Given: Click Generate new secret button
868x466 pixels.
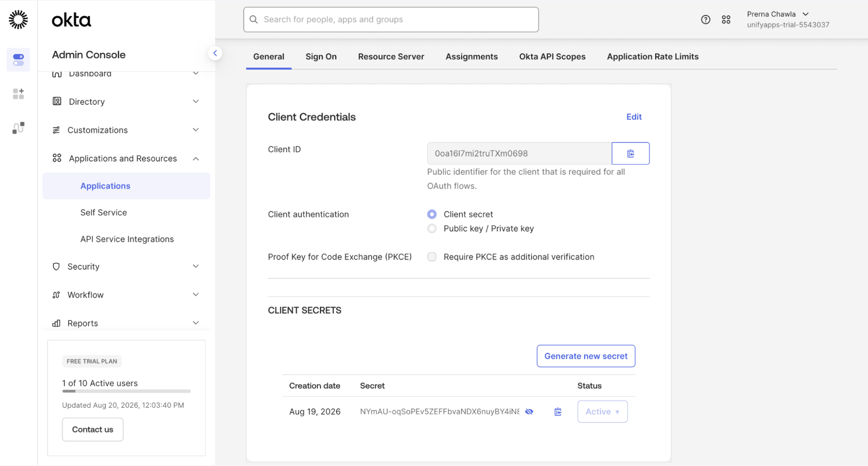Looking at the screenshot, I should [586, 356].
